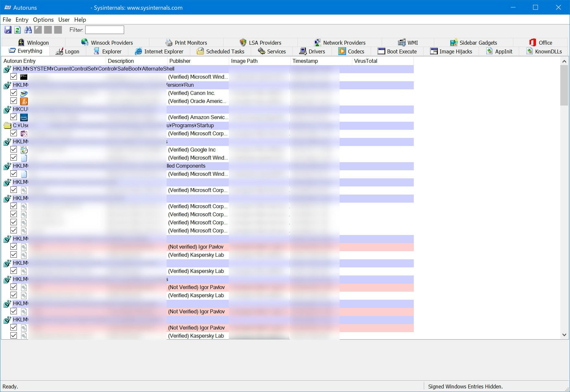Click the Autoruns title bar app icon
This screenshot has width=570, height=392.
8,7
